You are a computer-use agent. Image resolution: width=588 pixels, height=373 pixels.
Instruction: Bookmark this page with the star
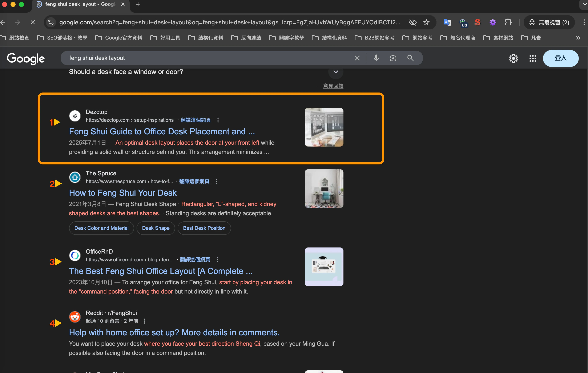click(x=426, y=22)
